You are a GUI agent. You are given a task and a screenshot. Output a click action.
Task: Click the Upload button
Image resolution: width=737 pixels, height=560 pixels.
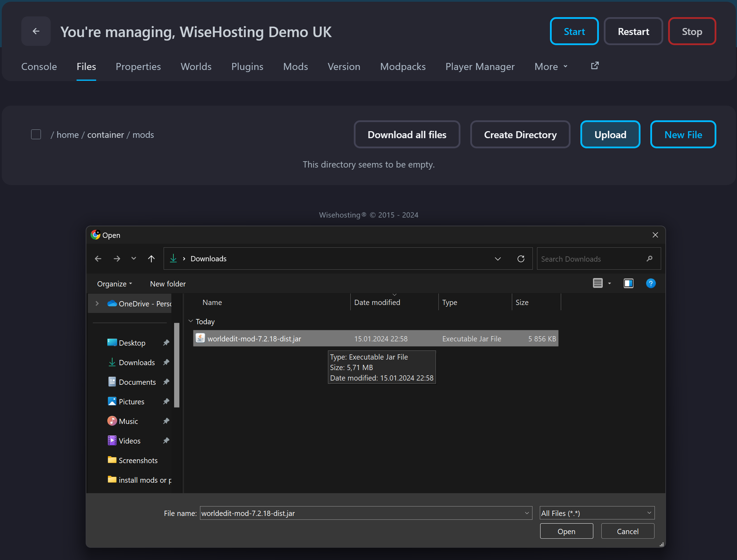pos(610,134)
